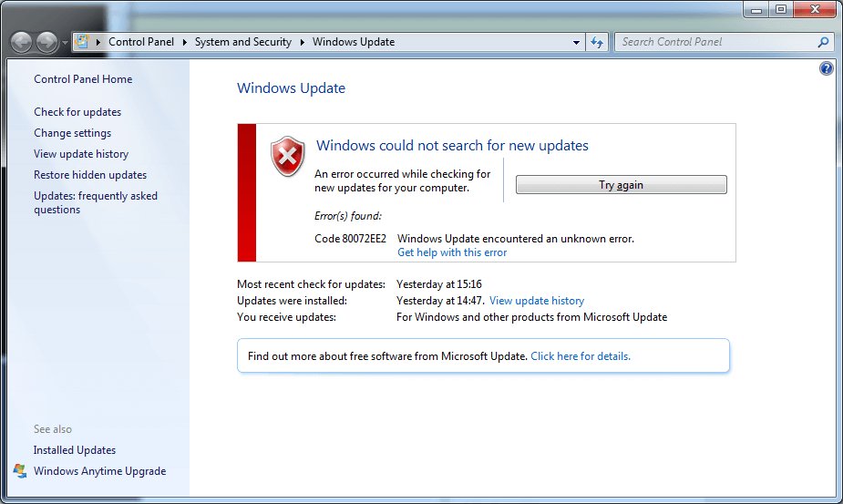The width and height of the screenshot is (843, 504).
Task: Select Windows Update breadcrumb
Action: tap(354, 42)
